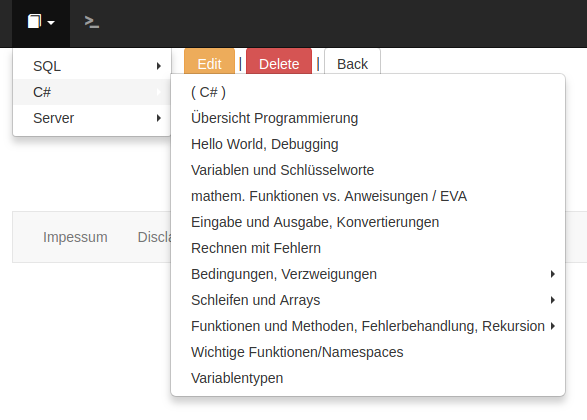
Task: Expand Schleifen und Arrays submenu arrow
Action: tap(553, 300)
